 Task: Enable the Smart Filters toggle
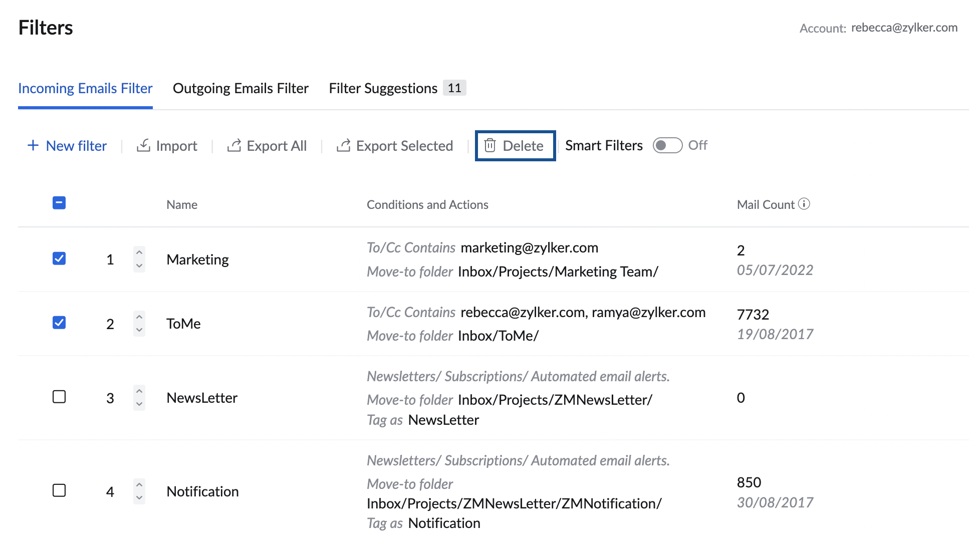tap(667, 145)
